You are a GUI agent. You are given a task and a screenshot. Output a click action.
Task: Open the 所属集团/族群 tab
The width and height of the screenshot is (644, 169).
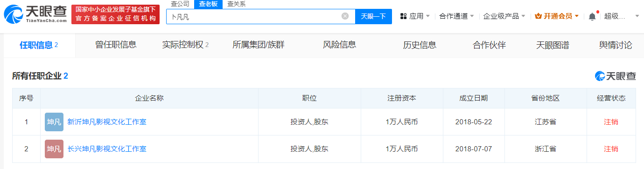(259, 45)
